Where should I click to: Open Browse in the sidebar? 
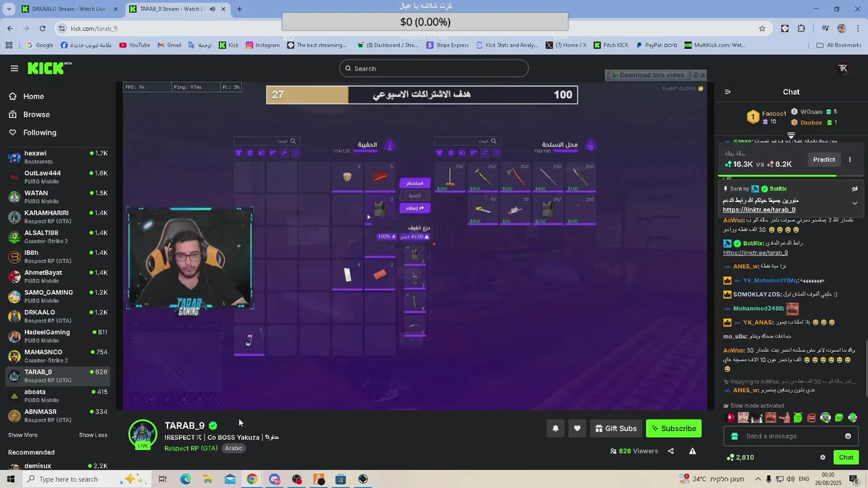[x=37, y=115]
